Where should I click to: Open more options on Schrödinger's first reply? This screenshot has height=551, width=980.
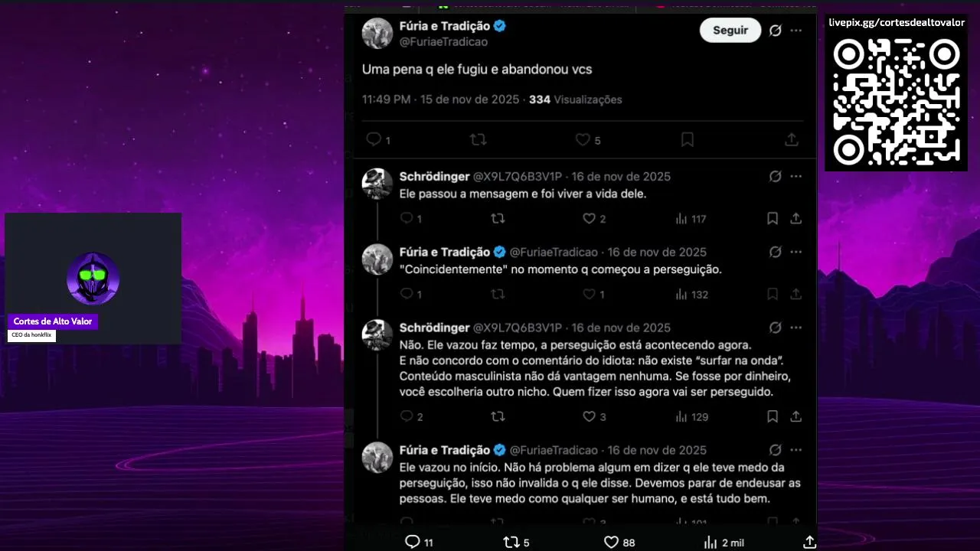tap(796, 177)
